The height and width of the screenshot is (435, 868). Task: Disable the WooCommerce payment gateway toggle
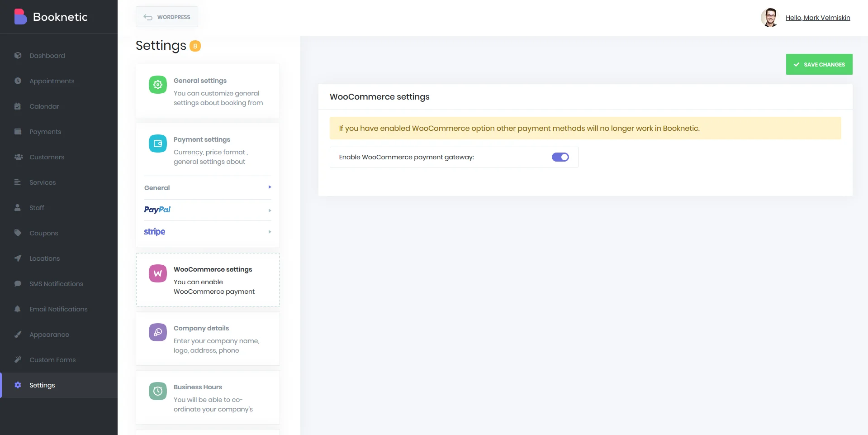560,157
